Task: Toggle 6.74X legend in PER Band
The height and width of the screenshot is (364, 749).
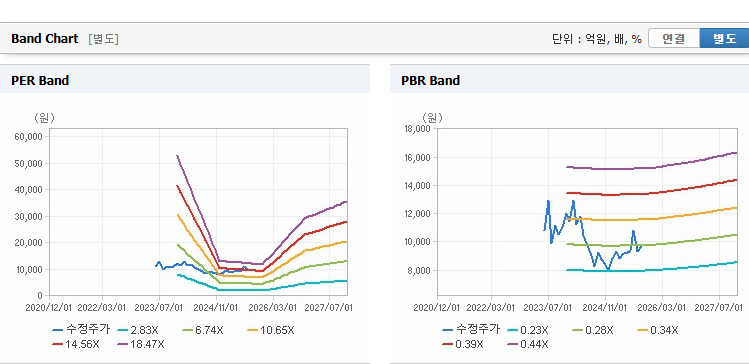Action: [203, 330]
